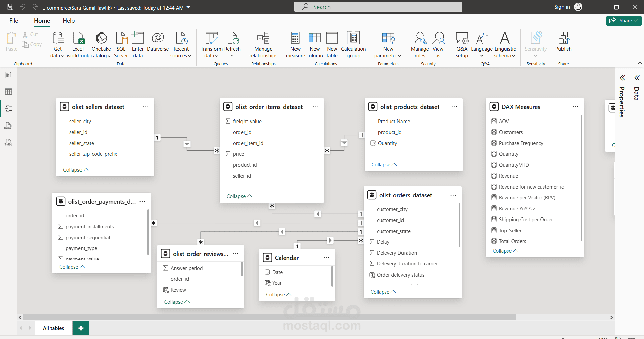Select the All tables layout tab
644x339 pixels.
[x=53, y=328]
